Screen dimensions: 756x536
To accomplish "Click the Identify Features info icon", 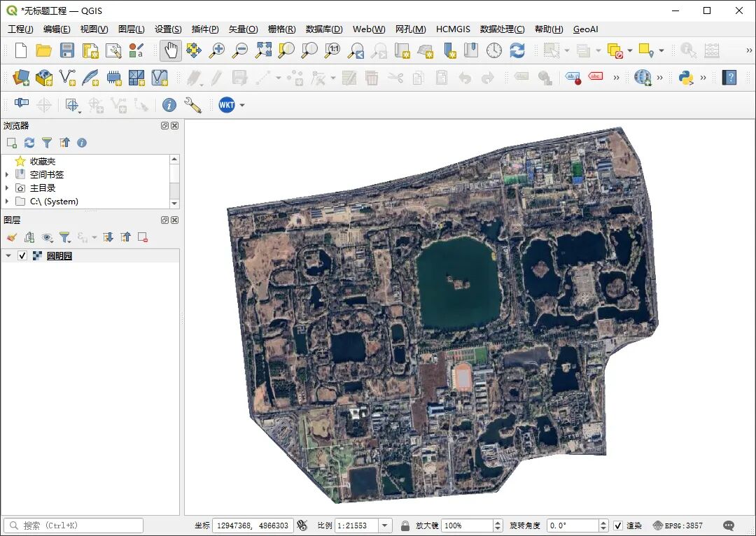I will [169, 104].
